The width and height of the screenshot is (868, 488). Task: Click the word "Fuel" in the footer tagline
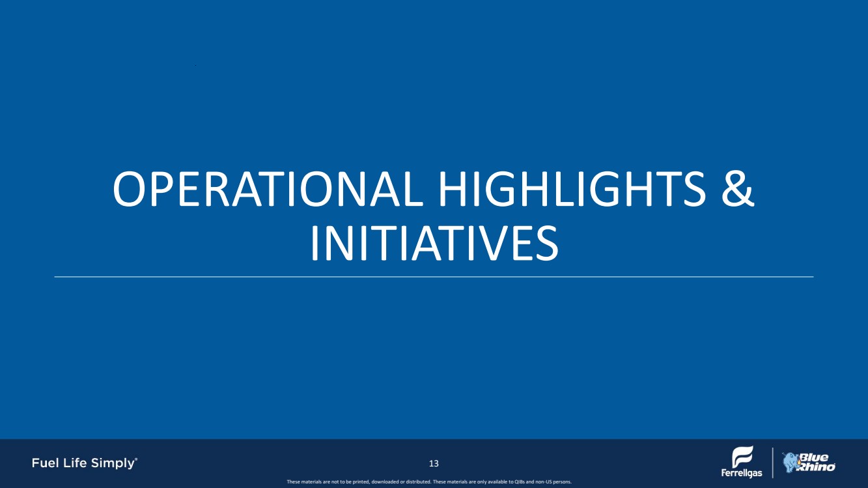46,463
